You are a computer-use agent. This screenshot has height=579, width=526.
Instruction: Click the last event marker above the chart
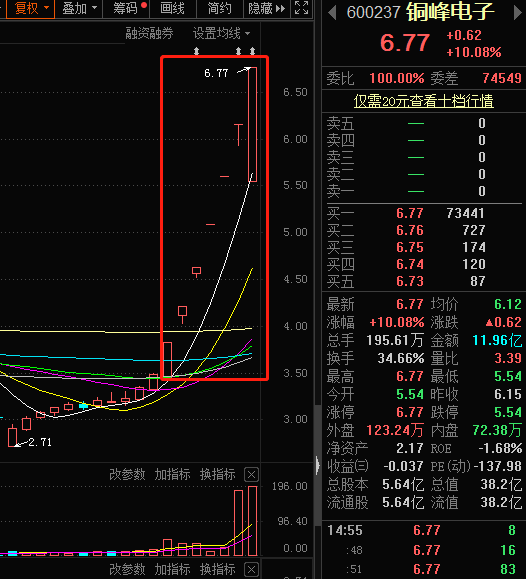252,51
